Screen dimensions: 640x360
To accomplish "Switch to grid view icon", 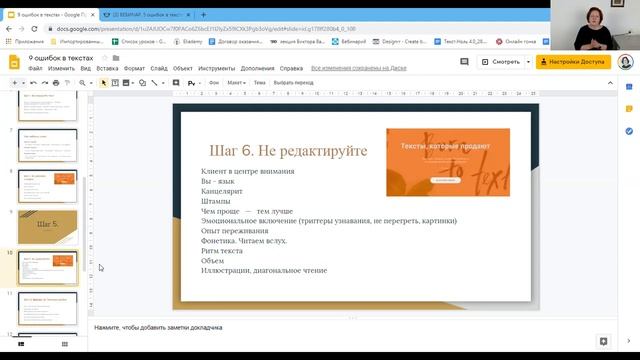I will point(64,344).
